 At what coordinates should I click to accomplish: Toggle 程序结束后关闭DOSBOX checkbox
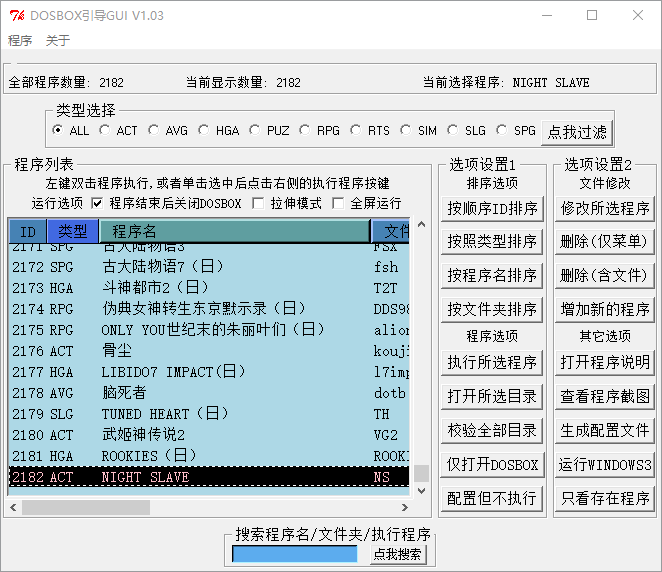[x=97, y=203]
